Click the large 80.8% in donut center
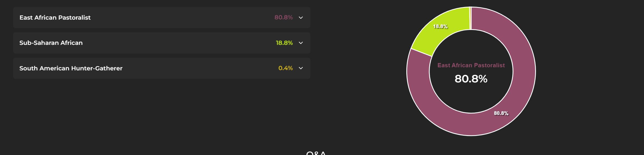 pyautogui.click(x=471, y=79)
